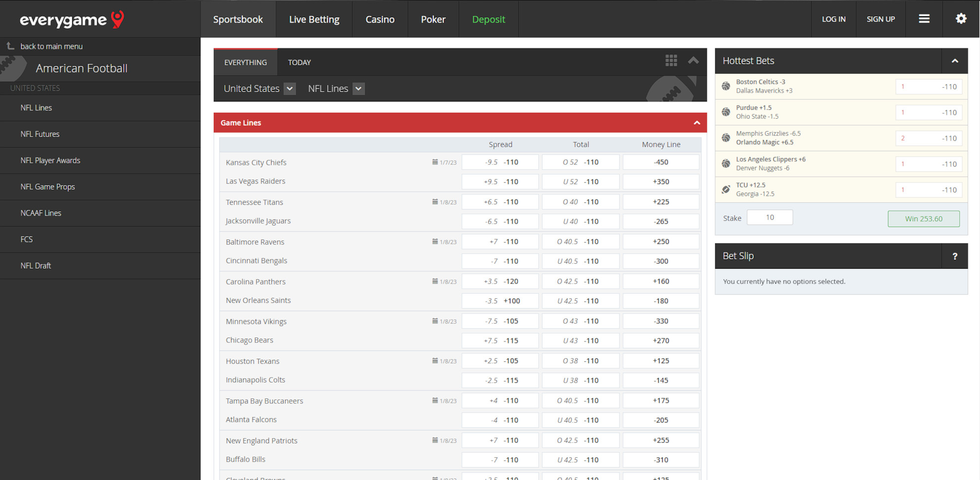
Task: Click basketball icon beside Purdue bet
Action: point(726,112)
